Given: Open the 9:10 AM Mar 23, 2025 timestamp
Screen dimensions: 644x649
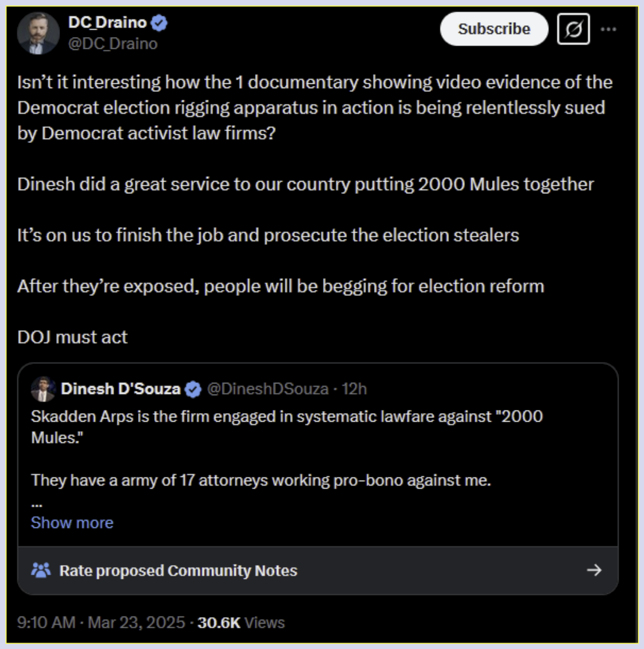Looking at the screenshot, I should pyautogui.click(x=101, y=623).
